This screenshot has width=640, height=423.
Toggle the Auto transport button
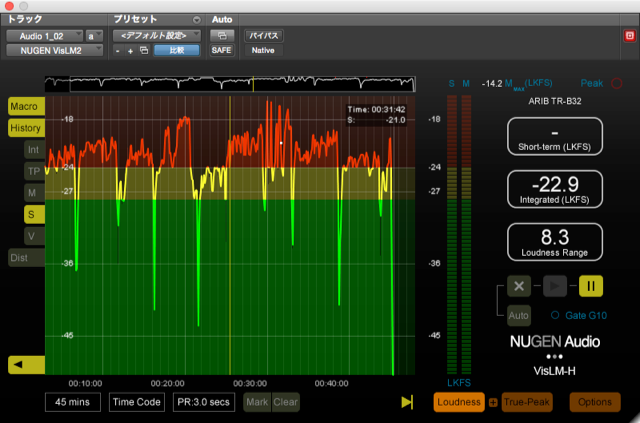519,315
